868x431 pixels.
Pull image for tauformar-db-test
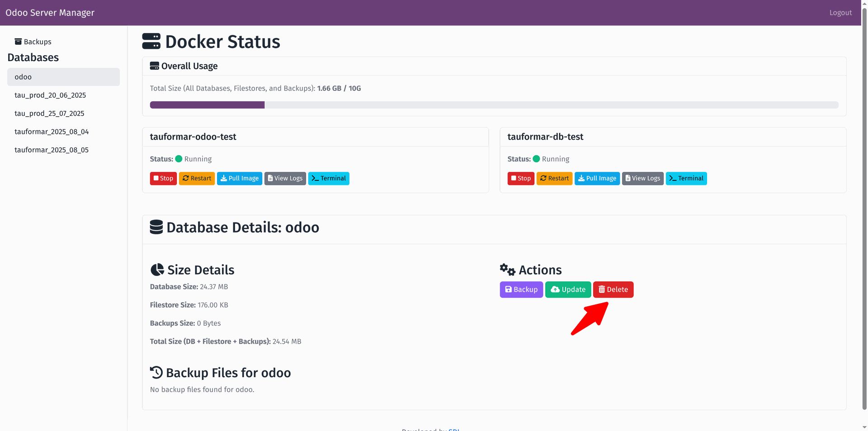(597, 178)
